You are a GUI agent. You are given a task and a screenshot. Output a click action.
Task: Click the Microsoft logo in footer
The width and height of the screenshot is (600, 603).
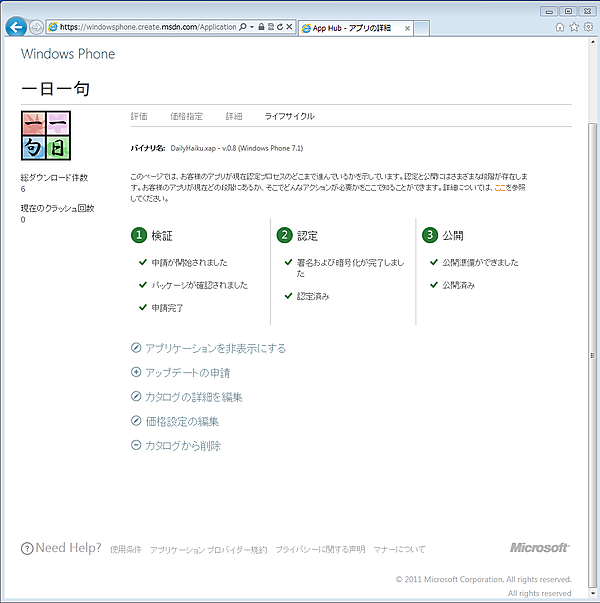point(540,548)
